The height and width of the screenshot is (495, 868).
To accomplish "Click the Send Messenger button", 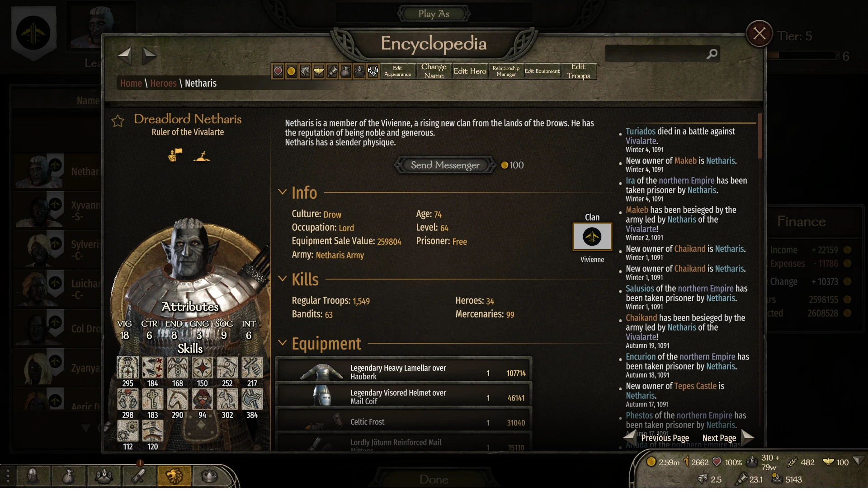I will click(445, 165).
